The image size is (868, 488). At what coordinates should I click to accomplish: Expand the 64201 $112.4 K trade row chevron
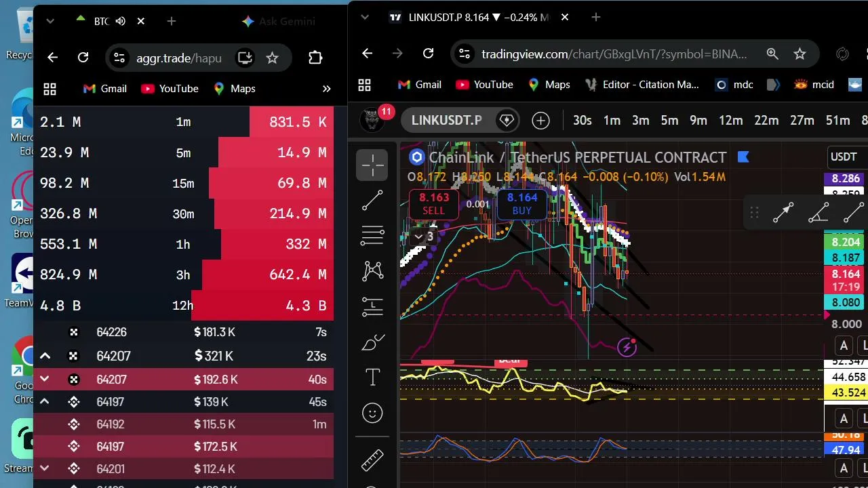(45, 468)
